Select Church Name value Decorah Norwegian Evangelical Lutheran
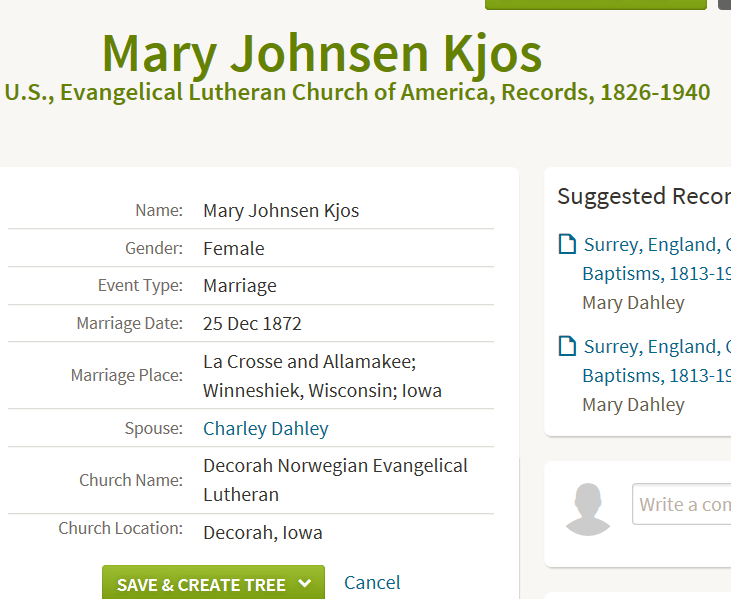Screen dimensions: 731x599 coord(336,480)
